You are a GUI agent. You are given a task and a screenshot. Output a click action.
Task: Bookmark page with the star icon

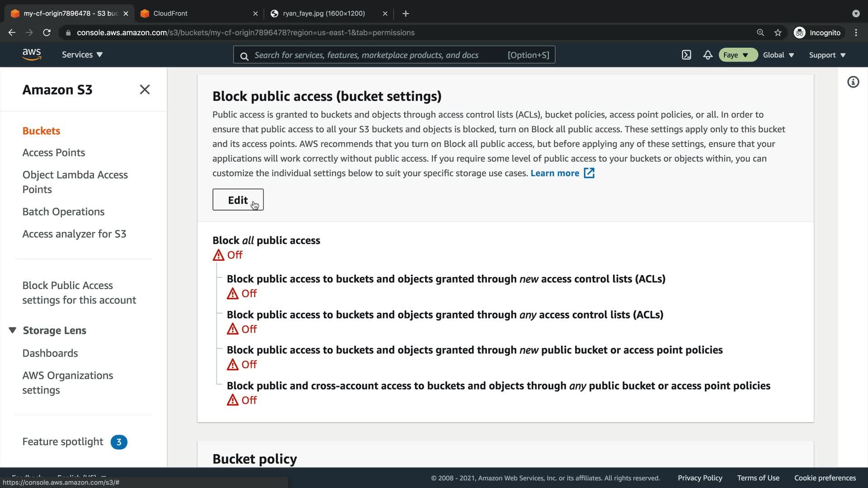tap(778, 33)
